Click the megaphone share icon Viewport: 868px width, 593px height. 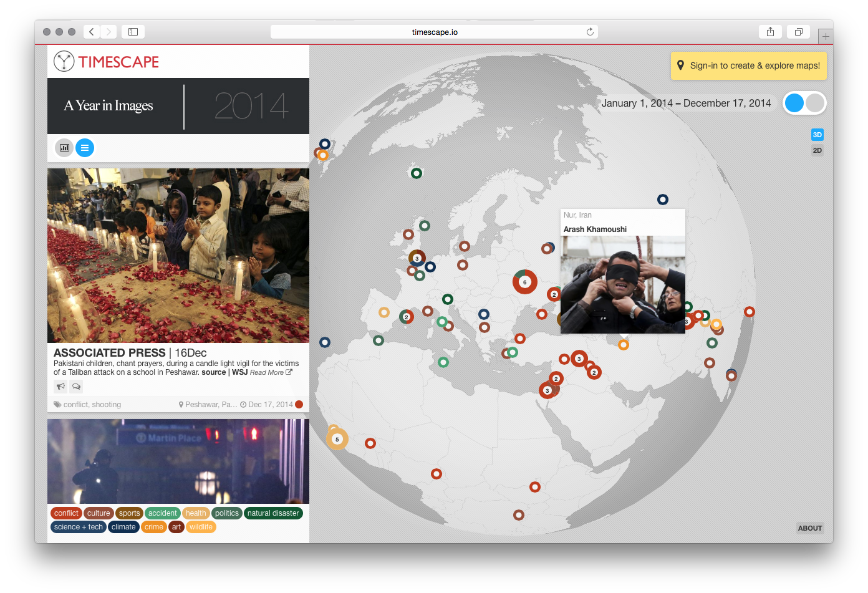(60, 387)
